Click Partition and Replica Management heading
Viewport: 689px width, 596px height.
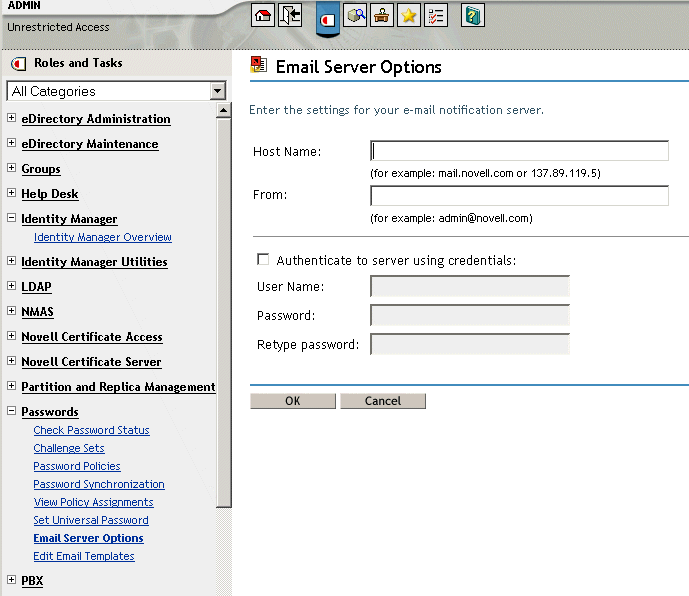pyautogui.click(x=118, y=387)
